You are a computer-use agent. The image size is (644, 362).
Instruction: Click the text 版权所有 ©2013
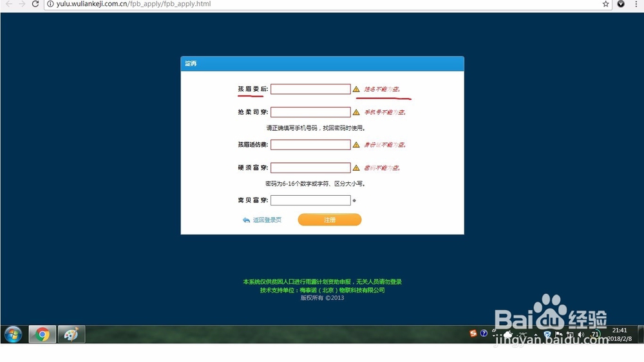323,298
